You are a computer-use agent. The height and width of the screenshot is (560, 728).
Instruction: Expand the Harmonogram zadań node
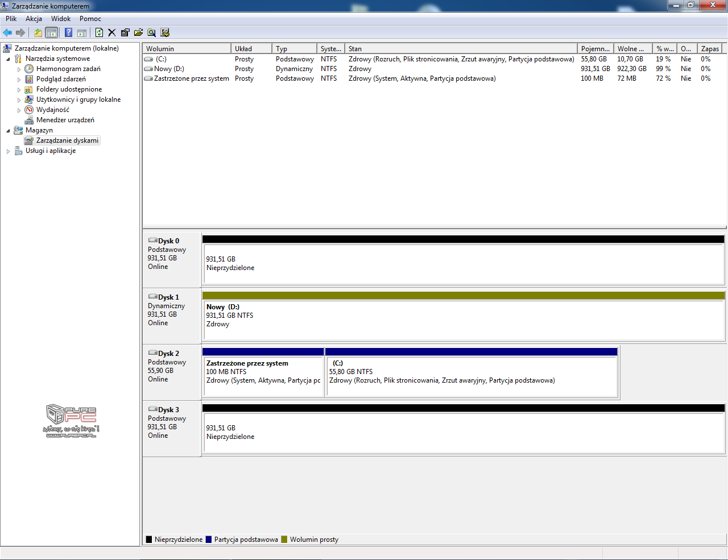tap(19, 69)
